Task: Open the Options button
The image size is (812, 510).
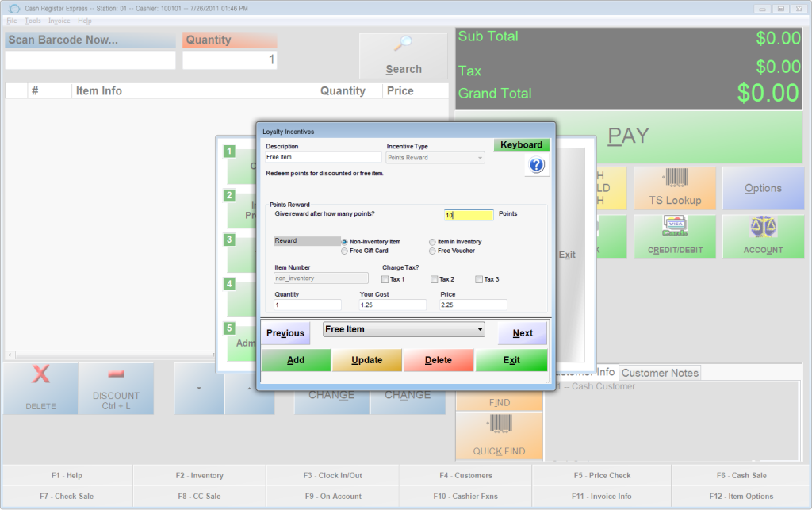Action: pyautogui.click(x=763, y=188)
